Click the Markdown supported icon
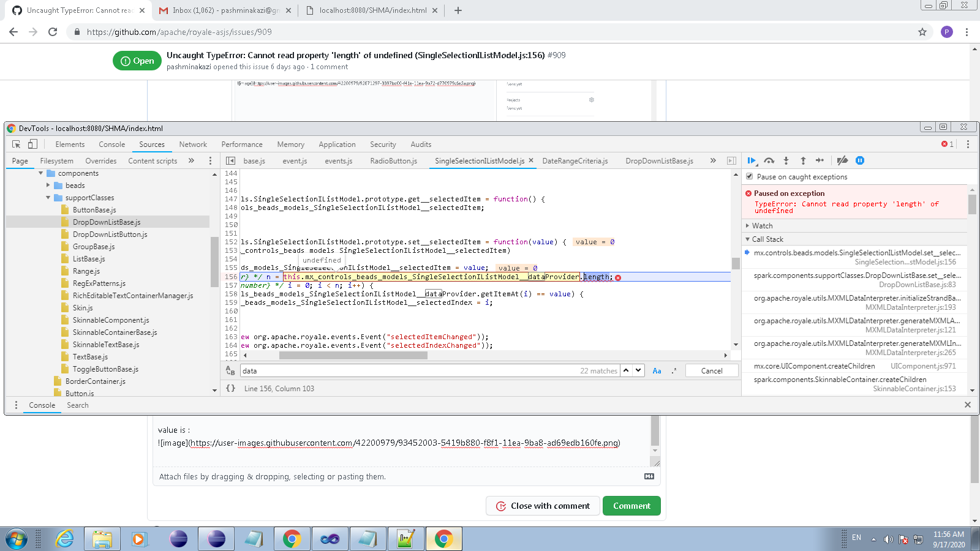The height and width of the screenshot is (551, 980). pyautogui.click(x=649, y=476)
